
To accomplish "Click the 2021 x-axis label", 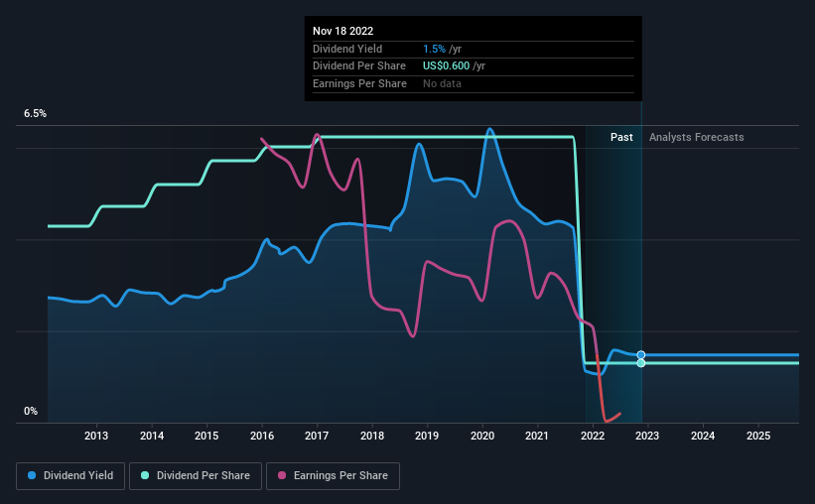I will pos(537,436).
